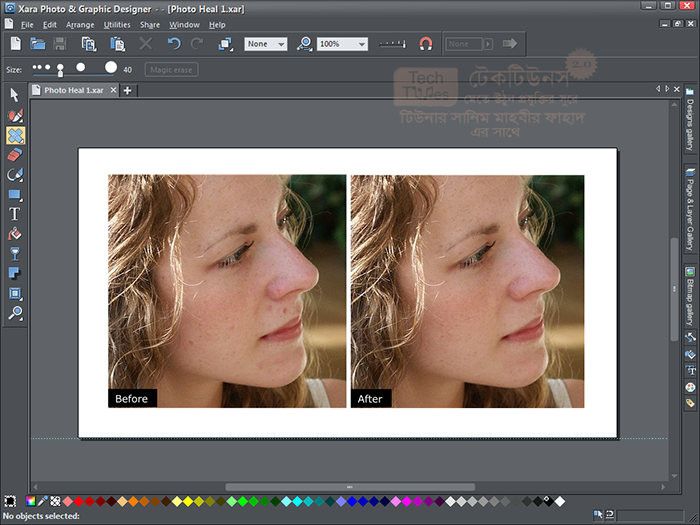Activate the Zoom magnifier tool

15,313
